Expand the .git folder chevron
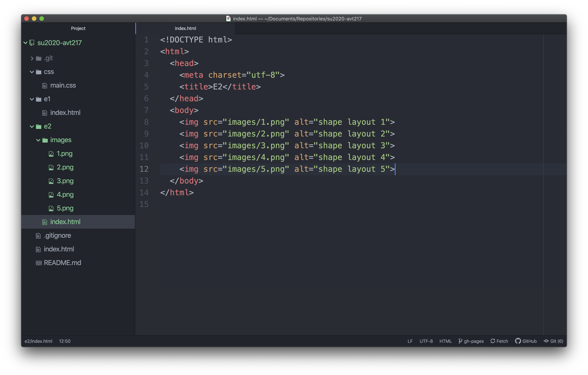 point(32,58)
